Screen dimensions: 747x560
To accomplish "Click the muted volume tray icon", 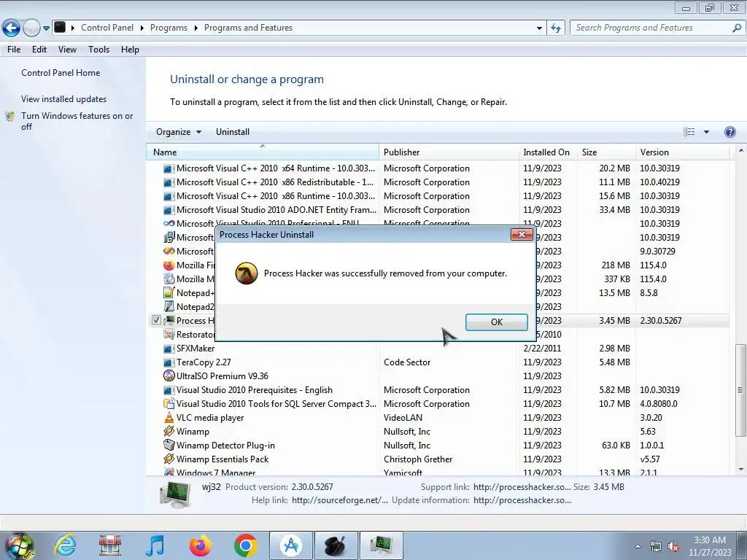I will tap(673, 547).
